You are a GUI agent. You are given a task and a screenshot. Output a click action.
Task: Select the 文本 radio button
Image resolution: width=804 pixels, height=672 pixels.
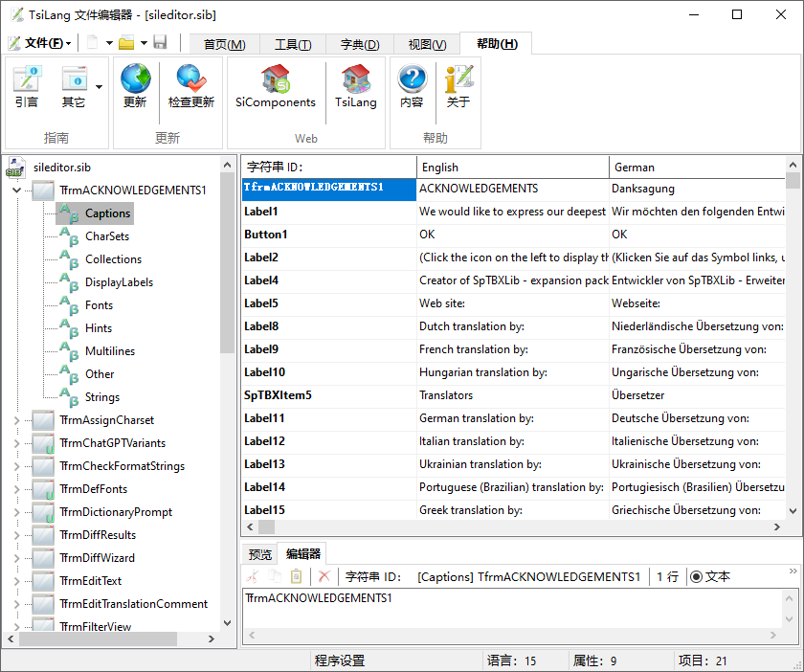click(x=696, y=576)
